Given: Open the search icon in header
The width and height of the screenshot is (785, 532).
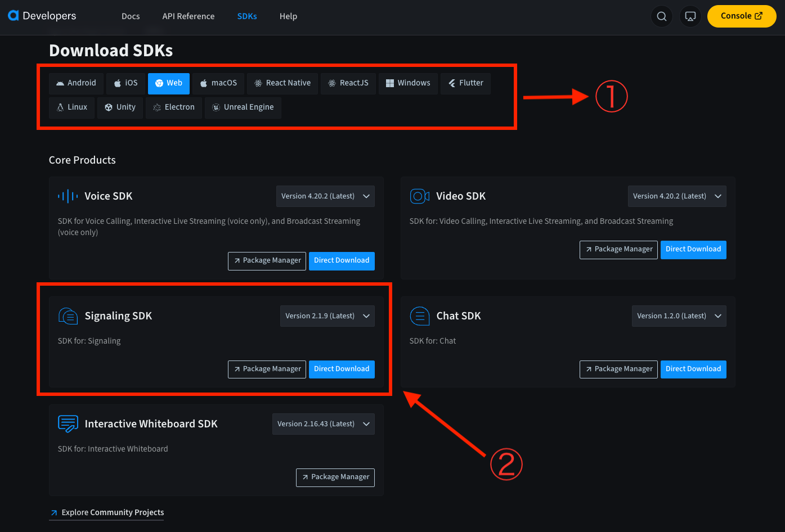Looking at the screenshot, I should tap(662, 16).
